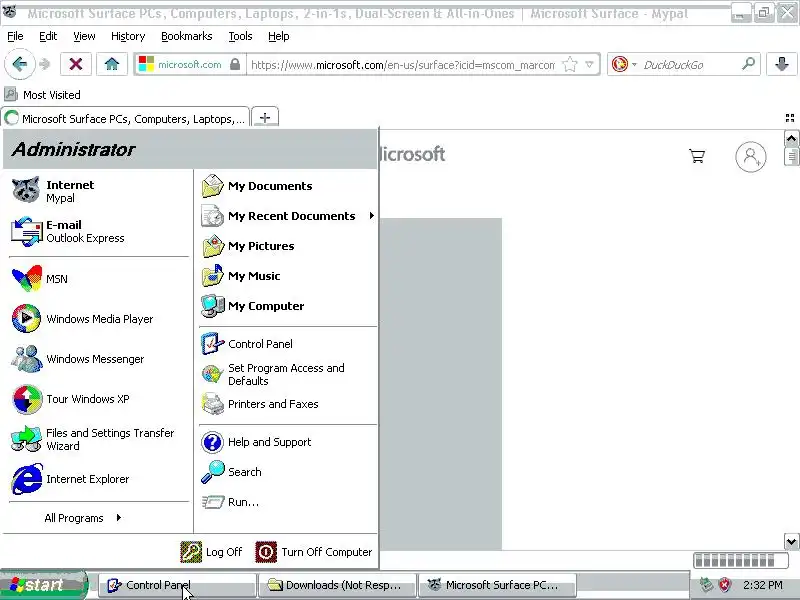Click the Forward arrow in the toolbar
The height and width of the screenshot is (600, 800).
click(x=45, y=64)
